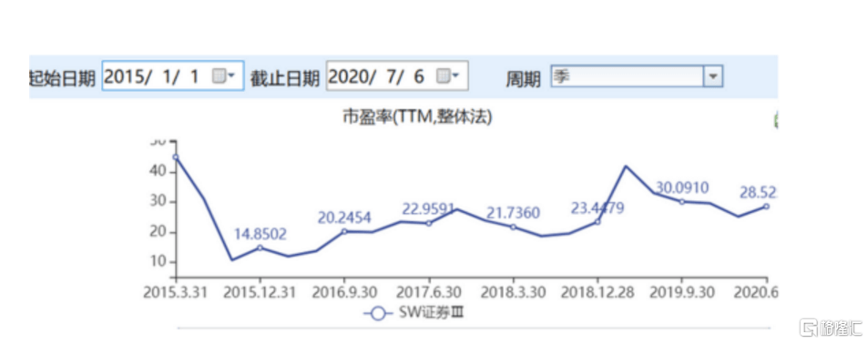Select the 20.2454 data point
Viewport: 868px width, 343px height.
click(x=344, y=231)
